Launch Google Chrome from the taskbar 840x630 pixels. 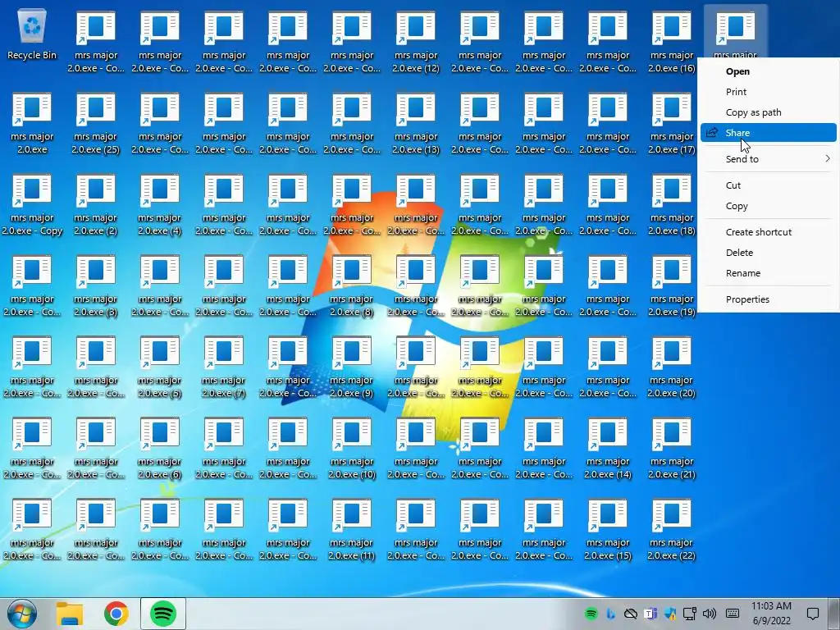click(116, 614)
